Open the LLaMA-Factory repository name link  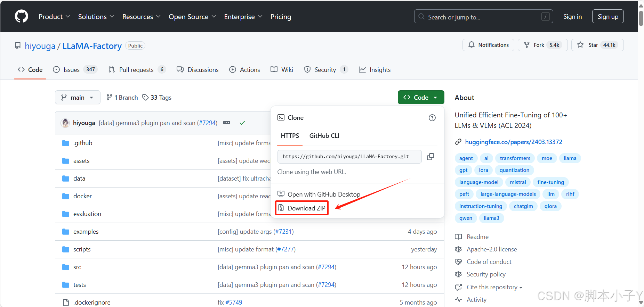click(x=92, y=46)
